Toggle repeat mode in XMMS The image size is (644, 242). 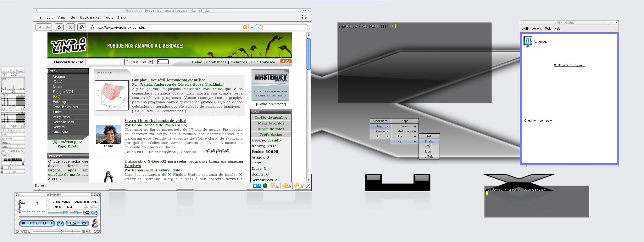pyautogui.click(x=84, y=223)
